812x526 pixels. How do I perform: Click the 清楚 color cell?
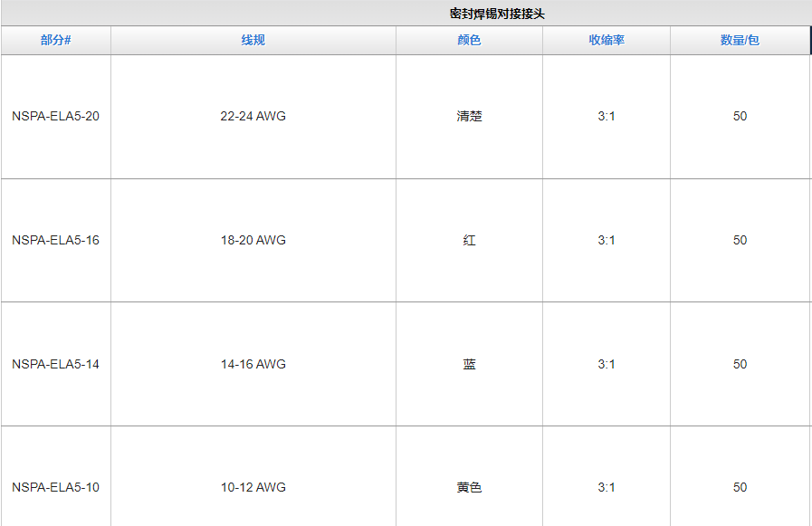469,116
